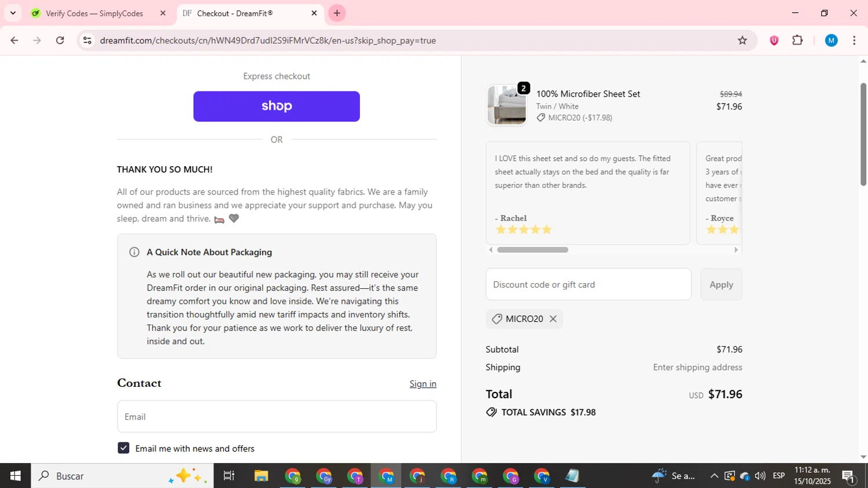
Task: Click the reviews horizontal scrollbar thumb
Action: (x=532, y=250)
